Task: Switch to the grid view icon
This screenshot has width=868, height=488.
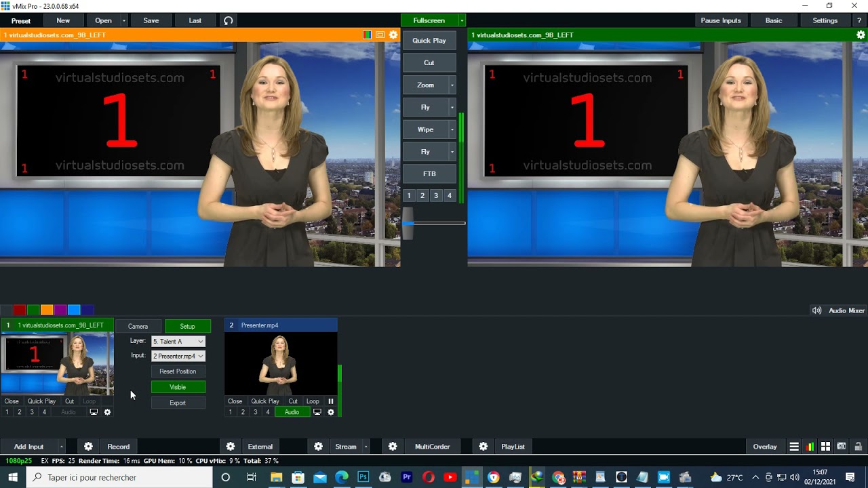Action: click(x=825, y=447)
